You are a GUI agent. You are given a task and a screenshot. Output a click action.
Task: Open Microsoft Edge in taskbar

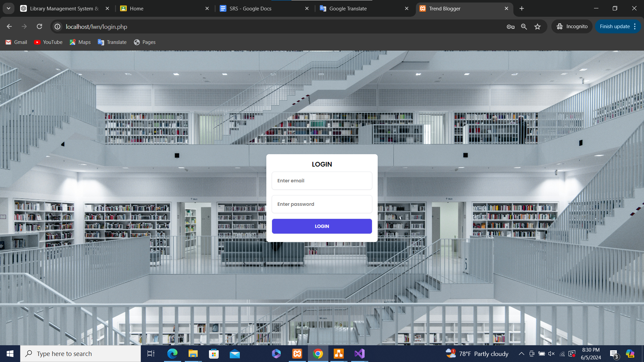point(172,354)
